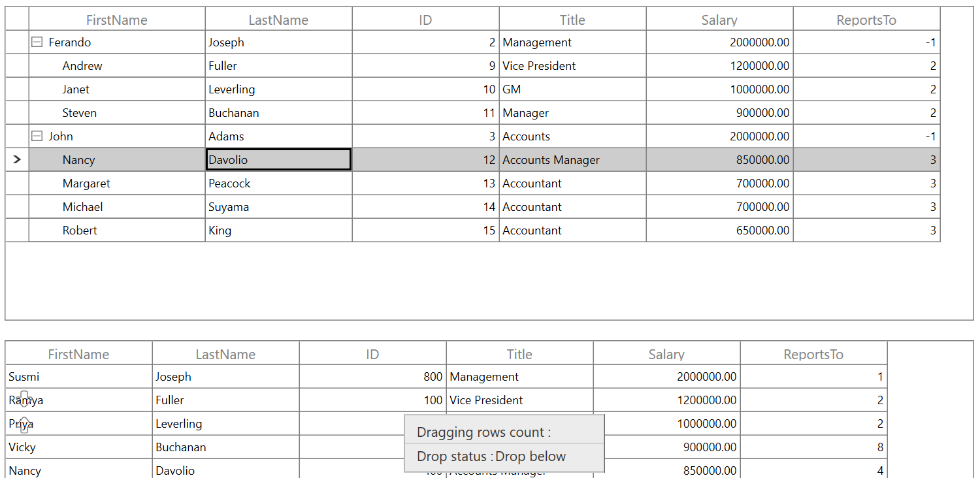Viewport: 980px width, 478px height.
Task: Click the Drop status: Drop below popup text
Action: [491, 456]
